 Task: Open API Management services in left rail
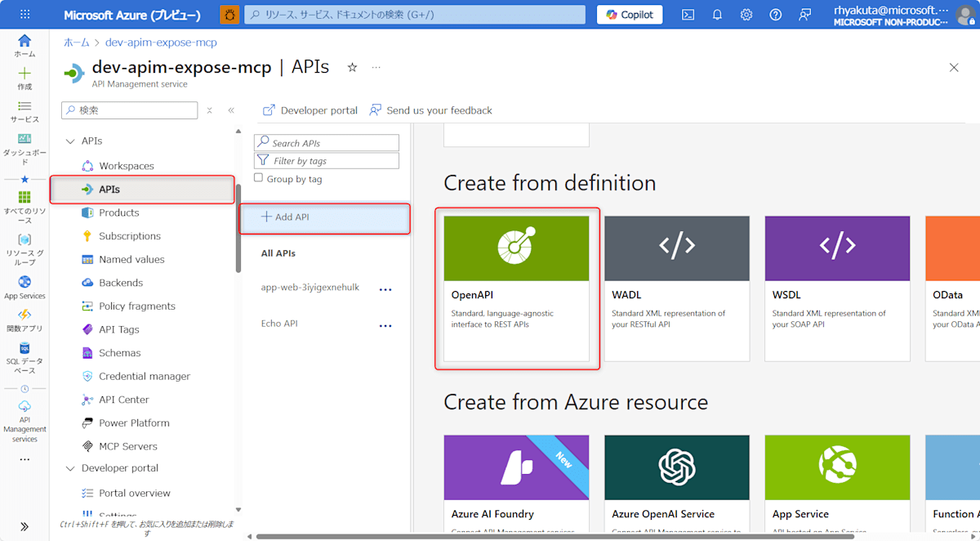pyautogui.click(x=24, y=421)
